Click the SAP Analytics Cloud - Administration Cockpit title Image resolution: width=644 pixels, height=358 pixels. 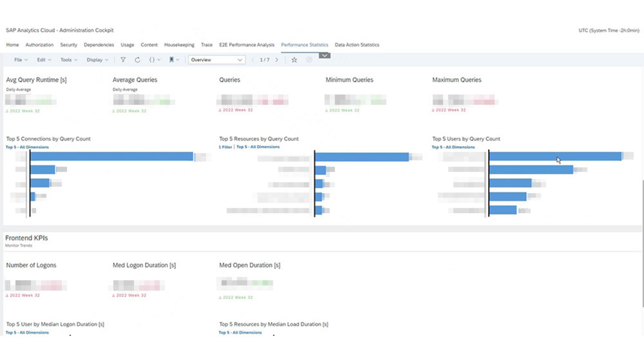[x=59, y=31]
